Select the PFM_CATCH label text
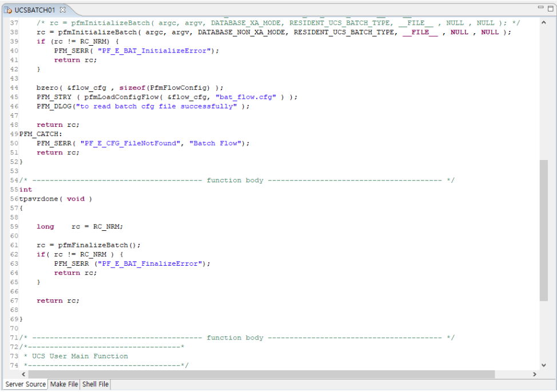Screen dimensions: 557x392 click(x=40, y=134)
